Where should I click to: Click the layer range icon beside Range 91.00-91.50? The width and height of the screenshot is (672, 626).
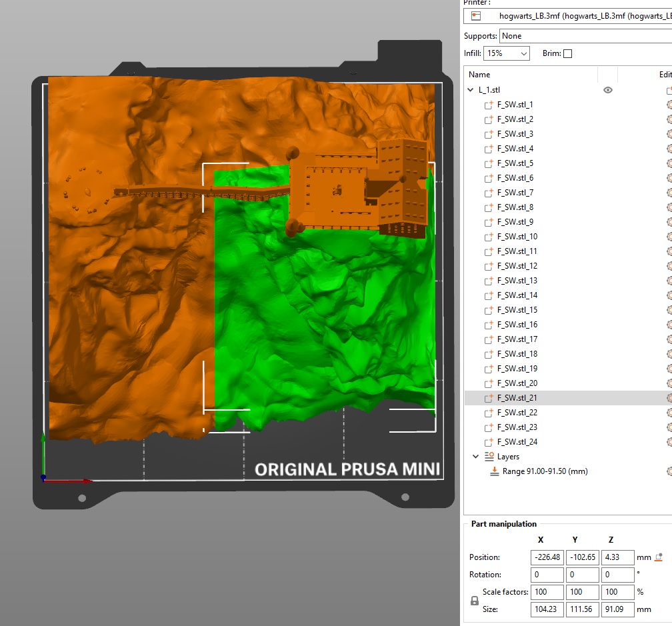tap(494, 471)
